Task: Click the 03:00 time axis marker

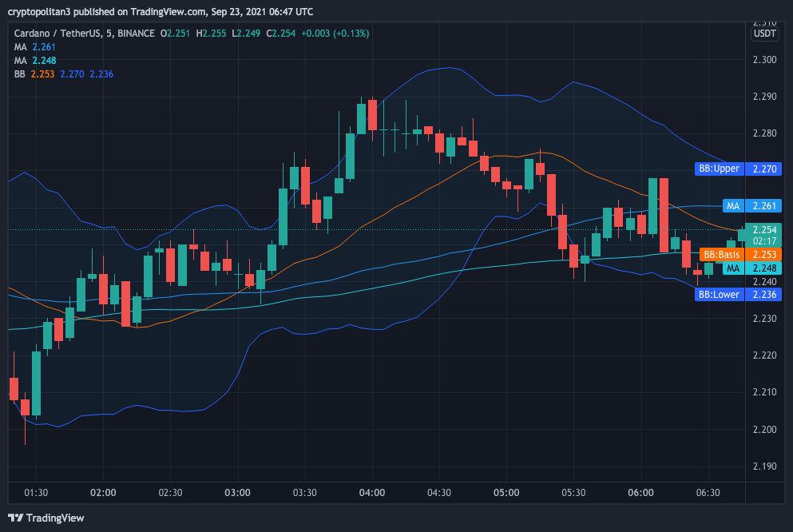Action: (237, 492)
